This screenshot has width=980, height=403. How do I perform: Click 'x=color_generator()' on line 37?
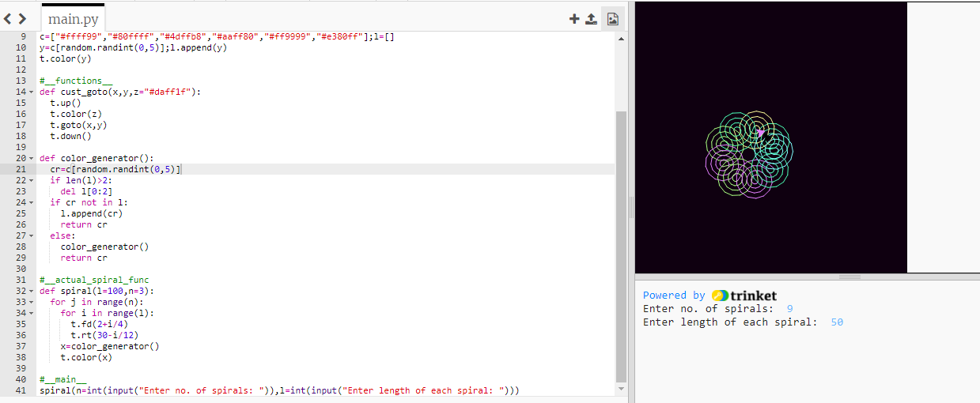pos(110,346)
